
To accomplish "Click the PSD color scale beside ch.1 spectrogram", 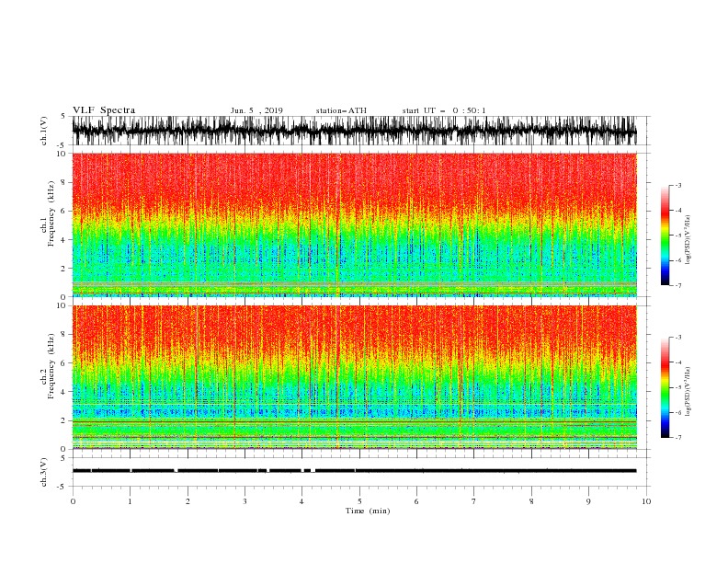I will (665, 236).
